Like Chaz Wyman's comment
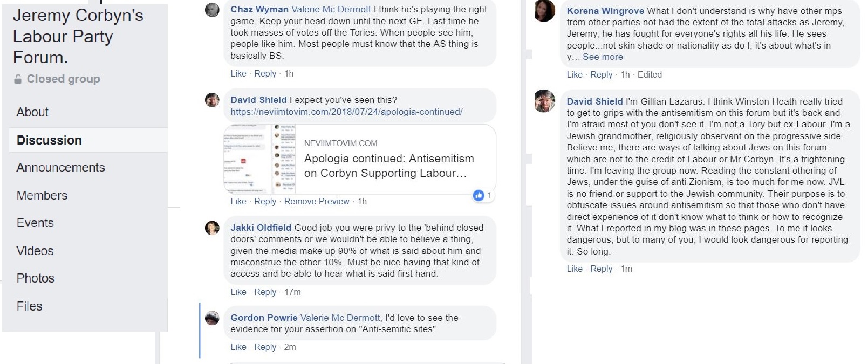868x364 pixels. (238, 73)
